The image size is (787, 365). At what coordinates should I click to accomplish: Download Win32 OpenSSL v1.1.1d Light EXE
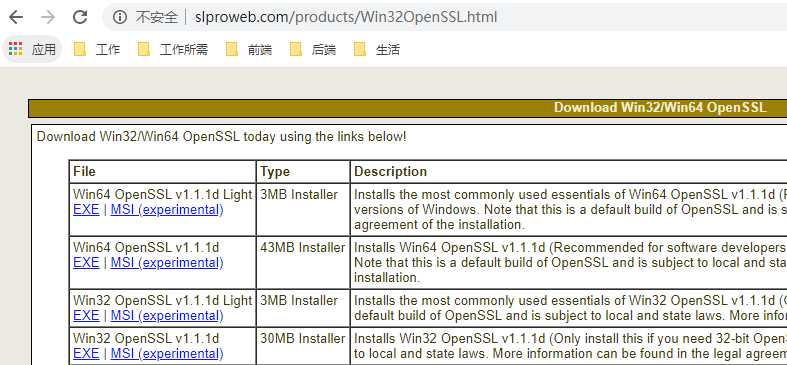[86, 315]
